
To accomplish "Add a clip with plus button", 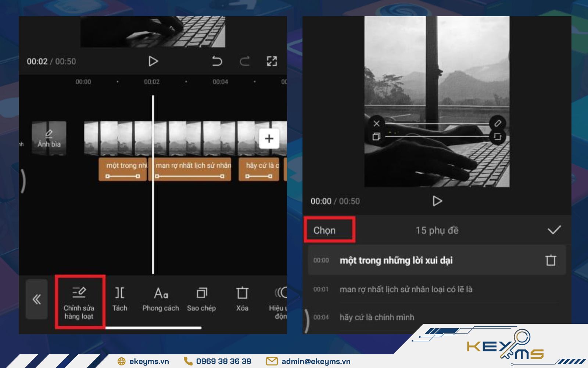I will click(x=269, y=138).
